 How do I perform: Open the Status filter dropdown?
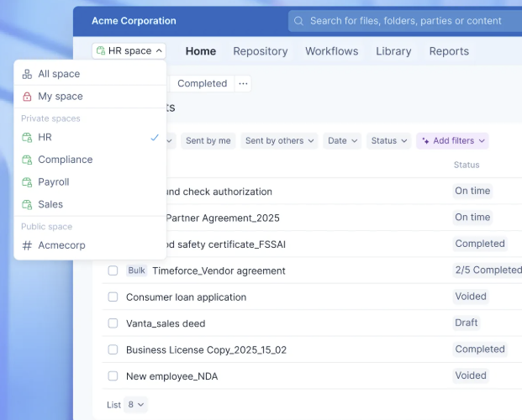[389, 141]
